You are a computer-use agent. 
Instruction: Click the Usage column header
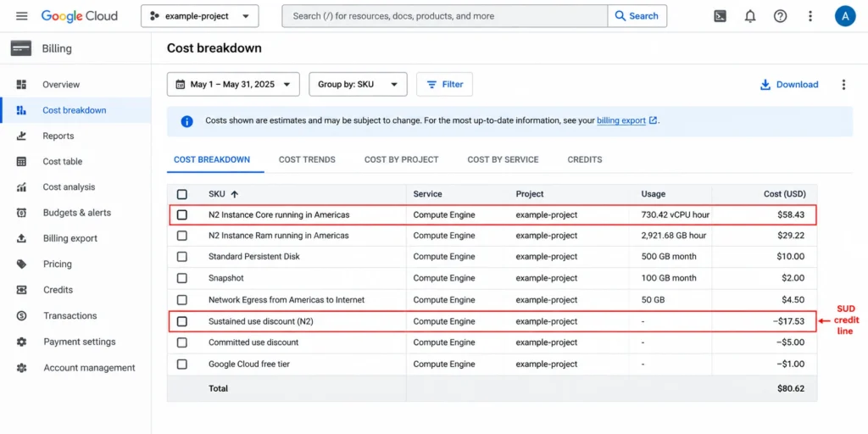[654, 194]
